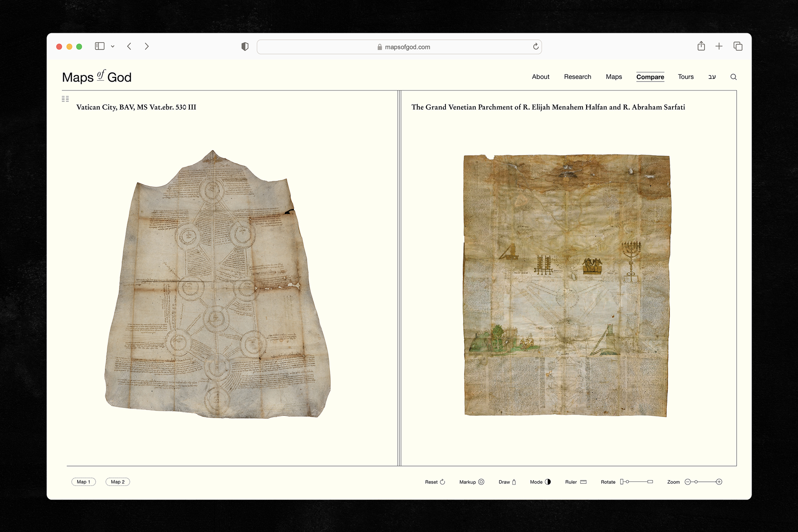798x532 pixels.
Task: Select the Map 2 button
Action: (117, 482)
